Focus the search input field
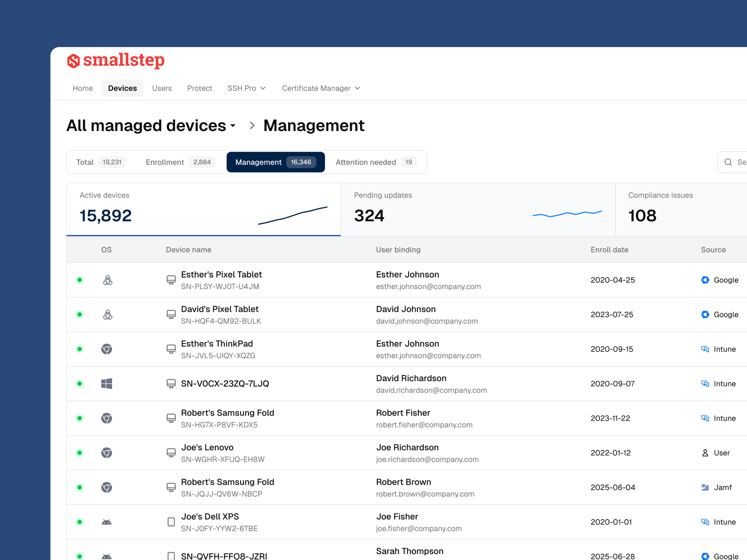 point(733,162)
